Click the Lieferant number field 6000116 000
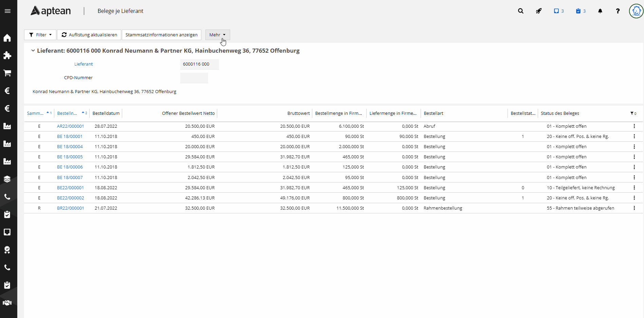The height and width of the screenshot is (318, 644). pos(200,64)
